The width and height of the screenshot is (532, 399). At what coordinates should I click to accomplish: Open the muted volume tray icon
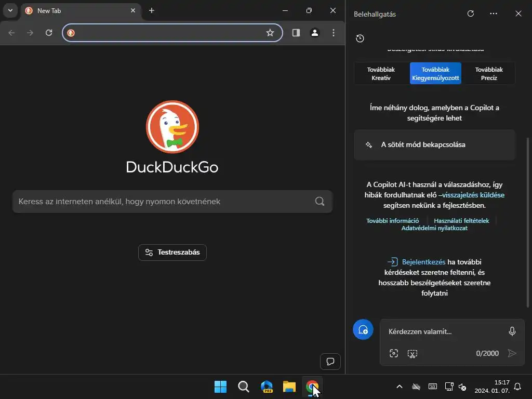tap(462, 387)
